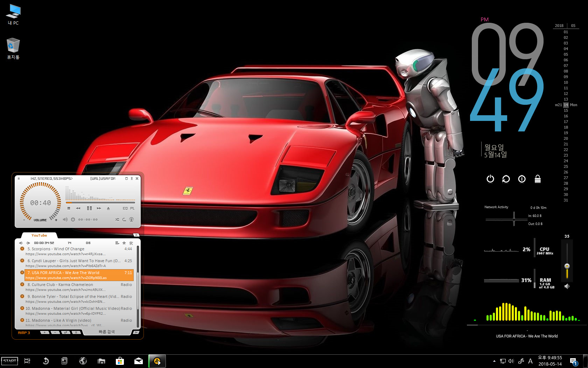Viewport: 588px width, 368px height.
Task: Toggle the EQ equalizer panel
Action: tap(125, 208)
